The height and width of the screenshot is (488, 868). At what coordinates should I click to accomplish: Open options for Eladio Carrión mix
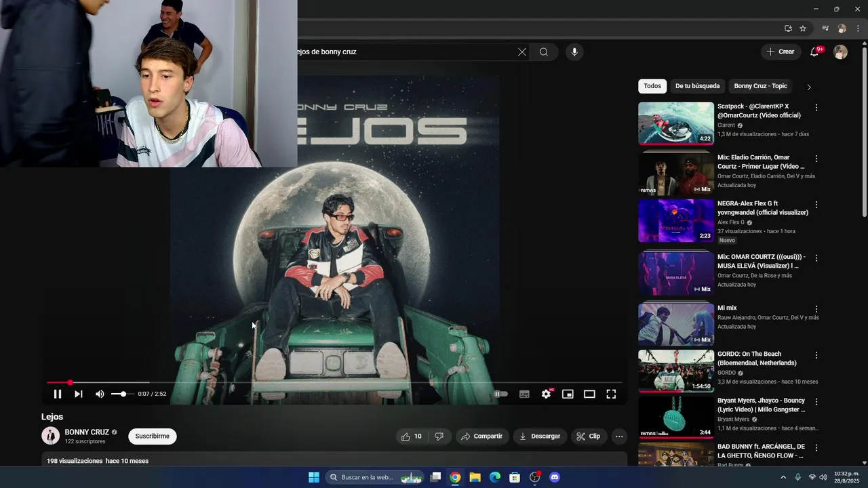816,159
